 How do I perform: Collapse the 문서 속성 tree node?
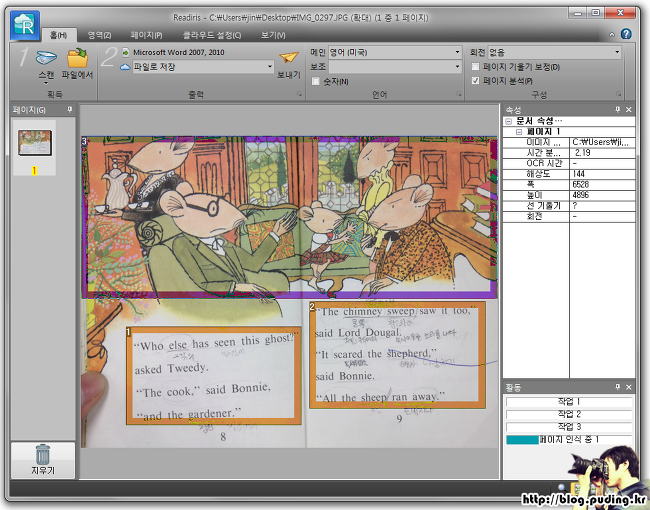pos(509,121)
